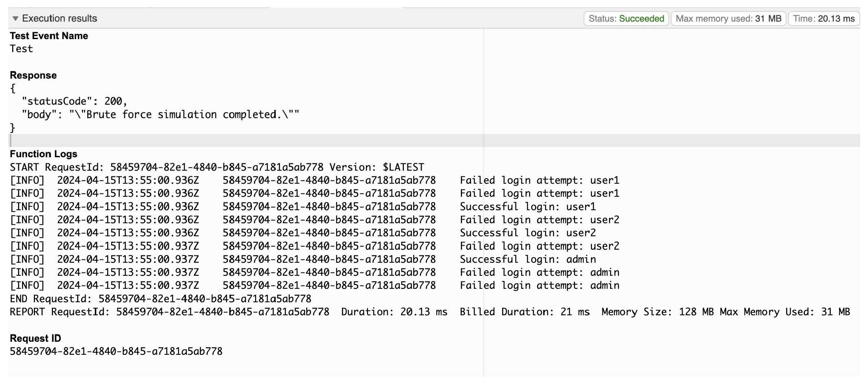Viewport: 868px width, 389px height.
Task: Click the Status: Succeeded badge
Action: pyautogui.click(x=626, y=19)
